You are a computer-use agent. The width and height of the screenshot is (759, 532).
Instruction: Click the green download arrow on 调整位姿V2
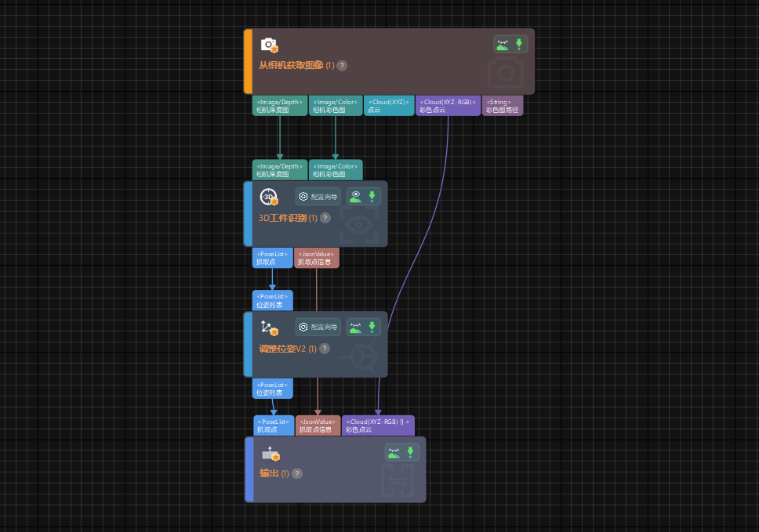point(372,327)
